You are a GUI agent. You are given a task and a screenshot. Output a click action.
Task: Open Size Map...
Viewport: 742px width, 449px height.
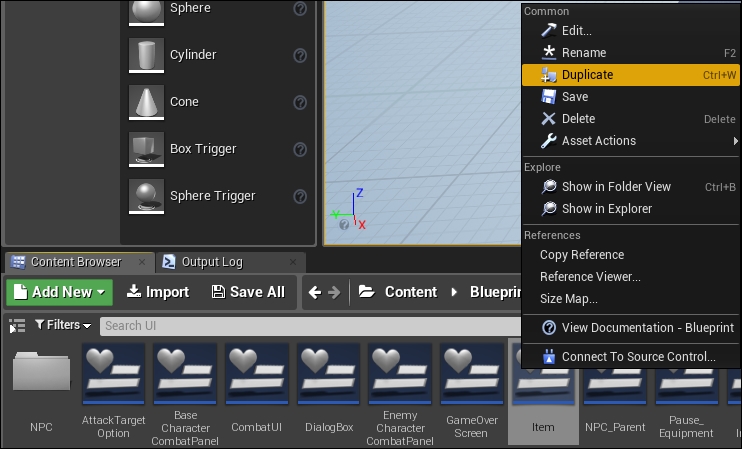[x=630, y=299]
